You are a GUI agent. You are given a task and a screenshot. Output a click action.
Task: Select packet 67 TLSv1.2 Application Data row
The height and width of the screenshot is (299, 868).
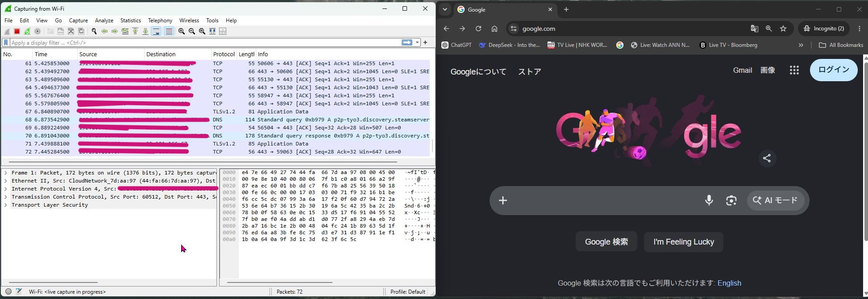pyautogui.click(x=216, y=112)
